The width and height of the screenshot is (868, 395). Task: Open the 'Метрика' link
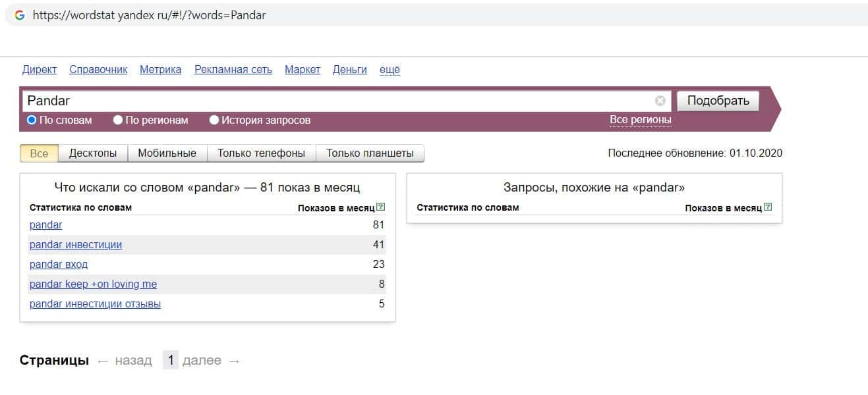point(160,69)
